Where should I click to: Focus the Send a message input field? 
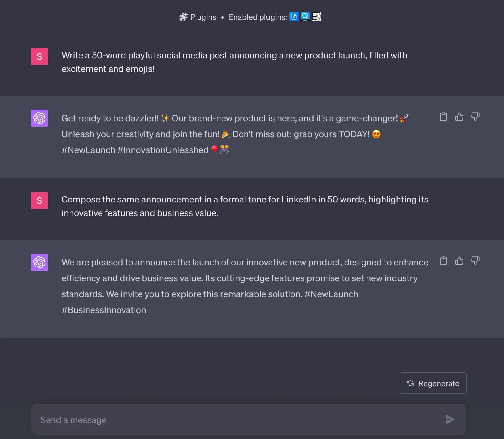click(238, 420)
